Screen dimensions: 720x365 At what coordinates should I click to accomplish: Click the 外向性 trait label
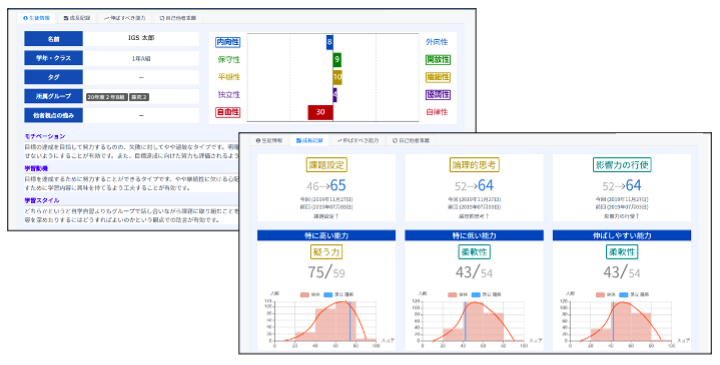point(437,42)
